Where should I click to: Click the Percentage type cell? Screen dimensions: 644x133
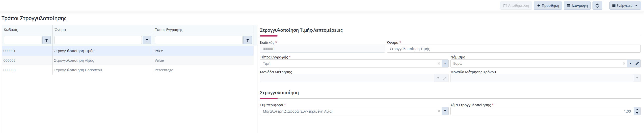point(203,70)
